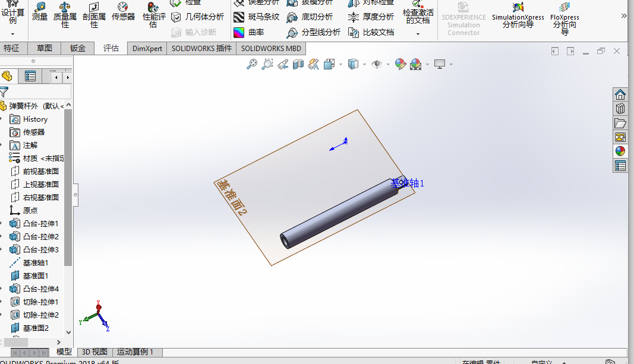Switch to SOLIDWORKS MBD tab
This screenshot has height=364, width=634.
point(271,49)
